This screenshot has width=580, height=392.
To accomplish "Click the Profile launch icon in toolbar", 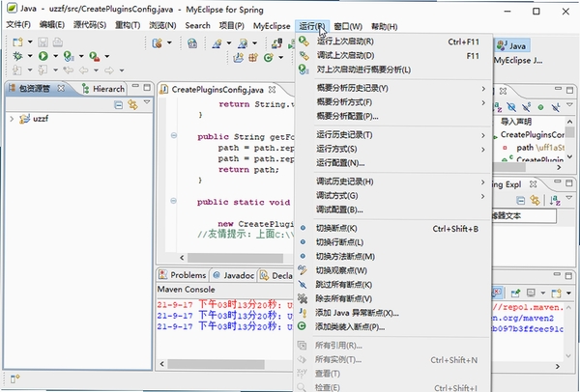I will pyautogui.click(x=69, y=56).
